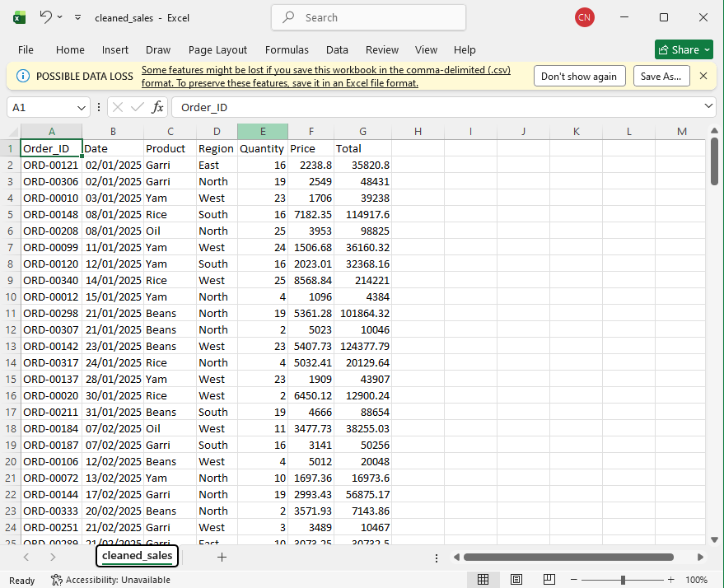This screenshot has width=724, height=588.
Task: Click the data loss info icon
Action: [x=22, y=76]
